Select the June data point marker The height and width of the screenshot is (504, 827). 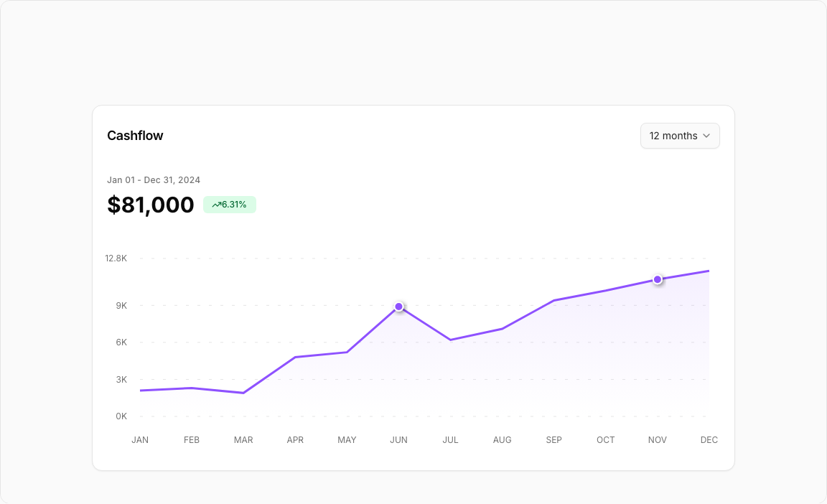[399, 307]
